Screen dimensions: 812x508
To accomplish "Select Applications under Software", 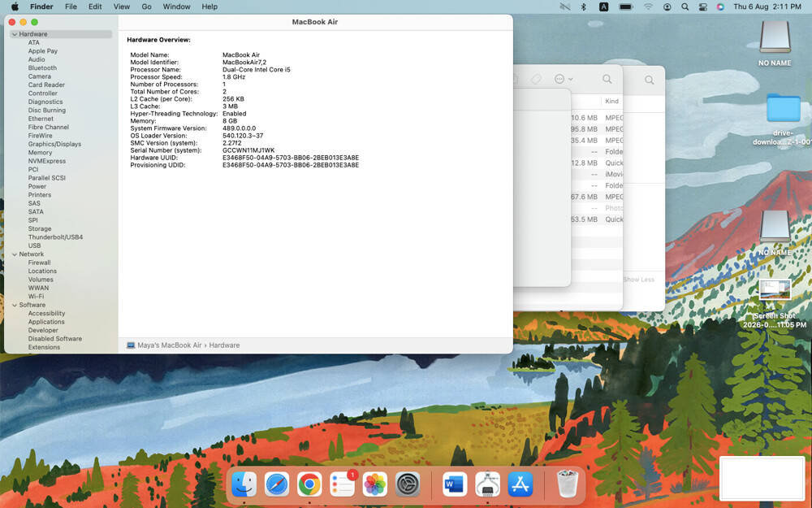I will pyautogui.click(x=46, y=322).
